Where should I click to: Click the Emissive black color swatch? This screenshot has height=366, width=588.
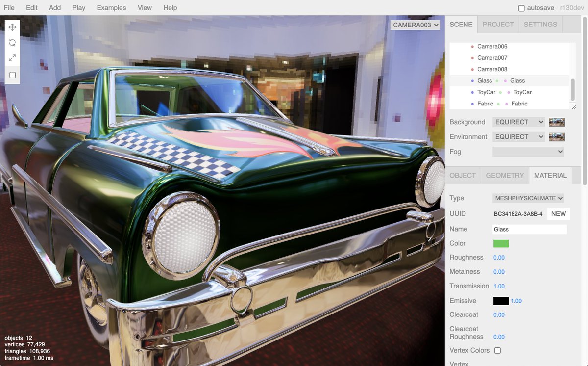501,301
